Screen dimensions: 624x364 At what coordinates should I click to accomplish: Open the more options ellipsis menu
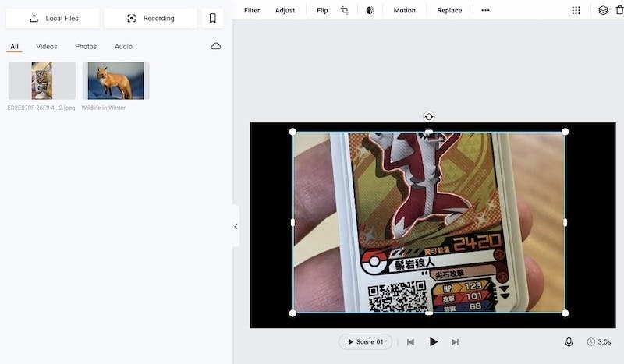(485, 10)
